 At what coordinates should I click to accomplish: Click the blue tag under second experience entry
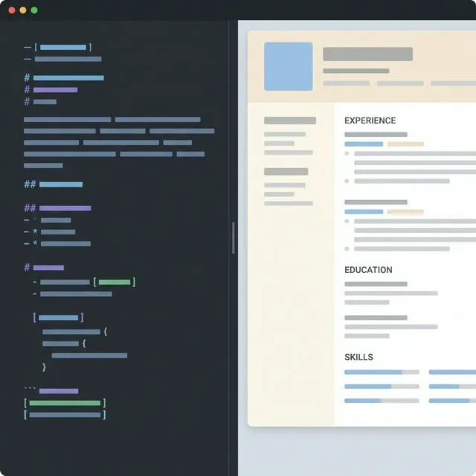[364, 212]
